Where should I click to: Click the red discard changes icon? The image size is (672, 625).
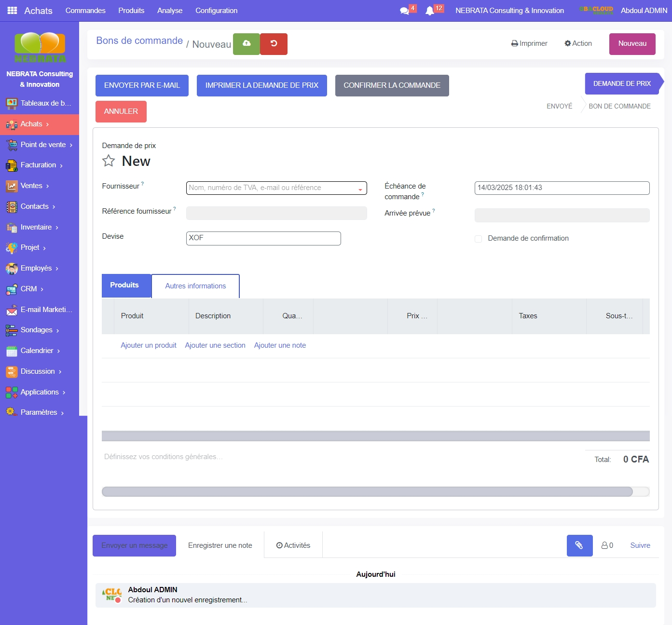(274, 44)
